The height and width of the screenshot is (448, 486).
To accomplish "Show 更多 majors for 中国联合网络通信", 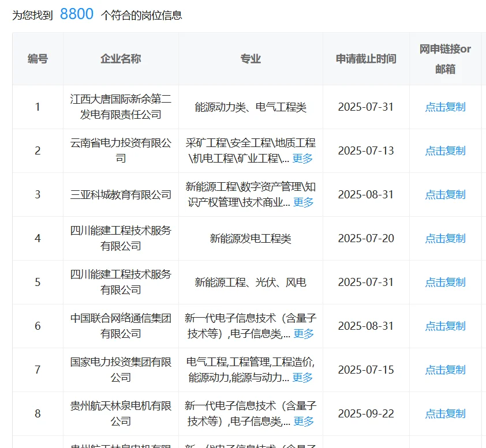I will (304, 334).
